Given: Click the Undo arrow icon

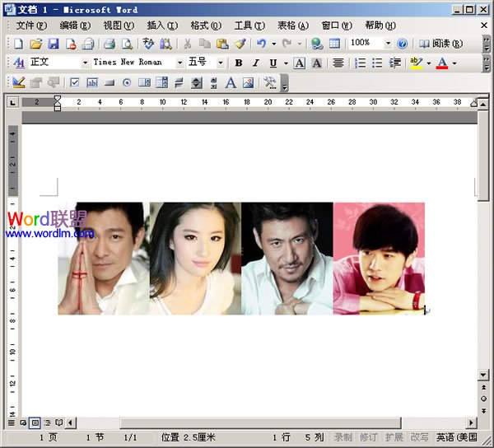Looking at the screenshot, I should 261,44.
